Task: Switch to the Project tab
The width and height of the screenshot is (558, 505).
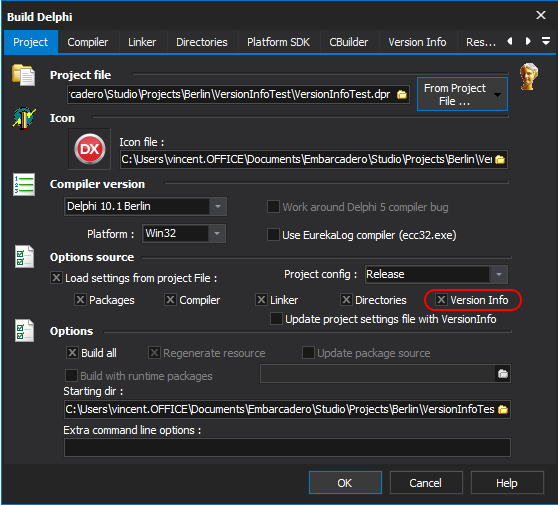Action: [x=31, y=42]
